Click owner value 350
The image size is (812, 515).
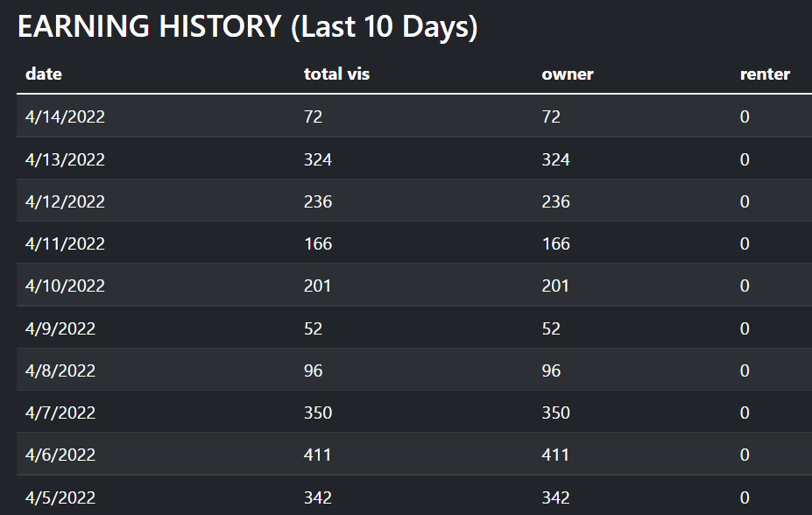[555, 413]
